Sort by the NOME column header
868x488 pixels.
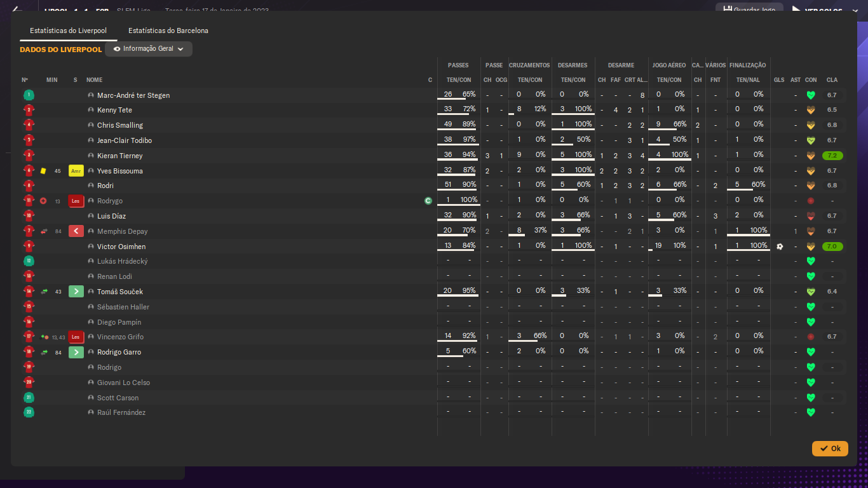click(94, 80)
